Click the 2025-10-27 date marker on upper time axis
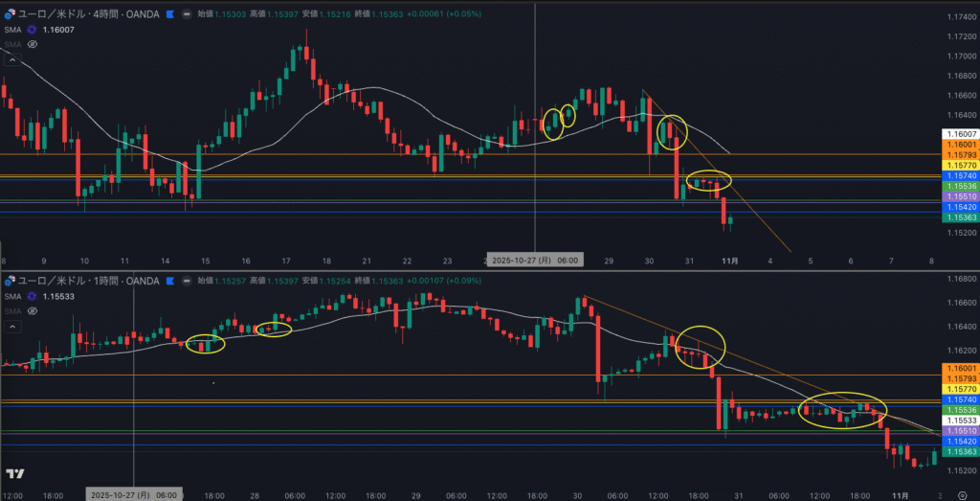 pyautogui.click(x=522, y=260)
